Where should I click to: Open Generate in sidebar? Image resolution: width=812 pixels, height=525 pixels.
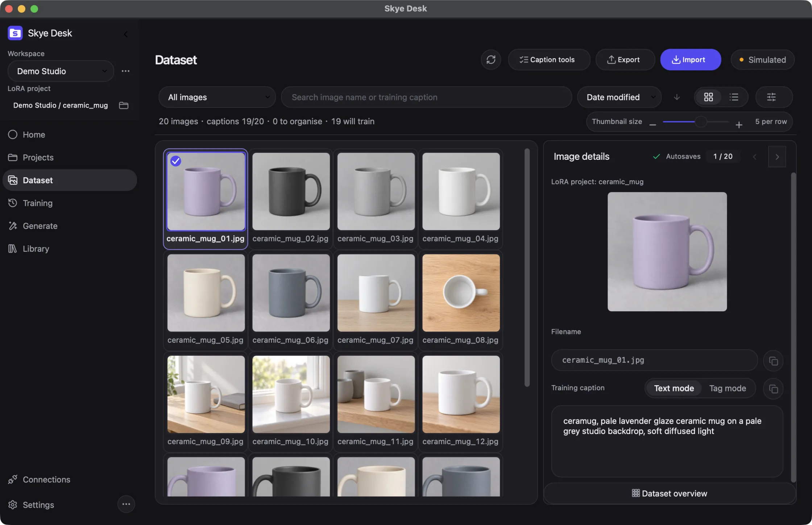[x=70, y=226]
